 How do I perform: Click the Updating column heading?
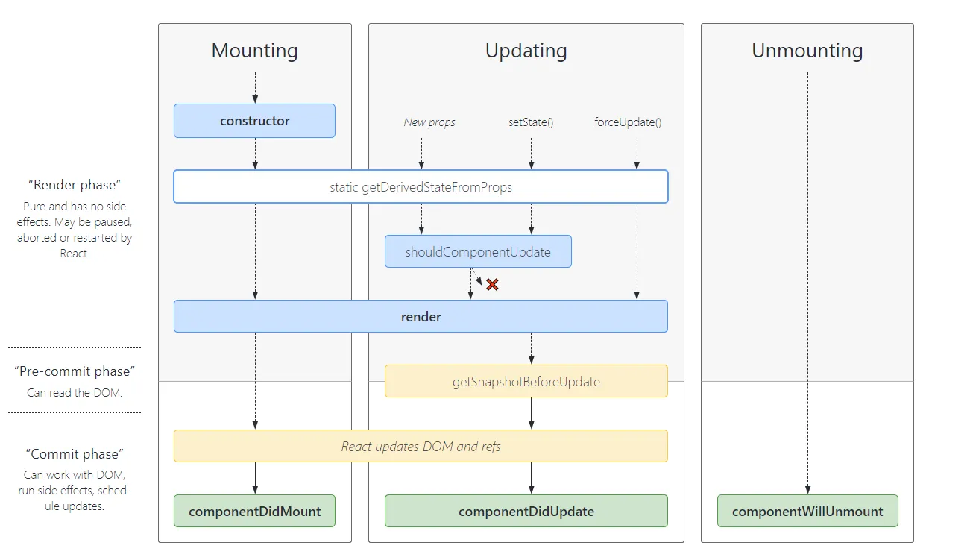[526, 51]
